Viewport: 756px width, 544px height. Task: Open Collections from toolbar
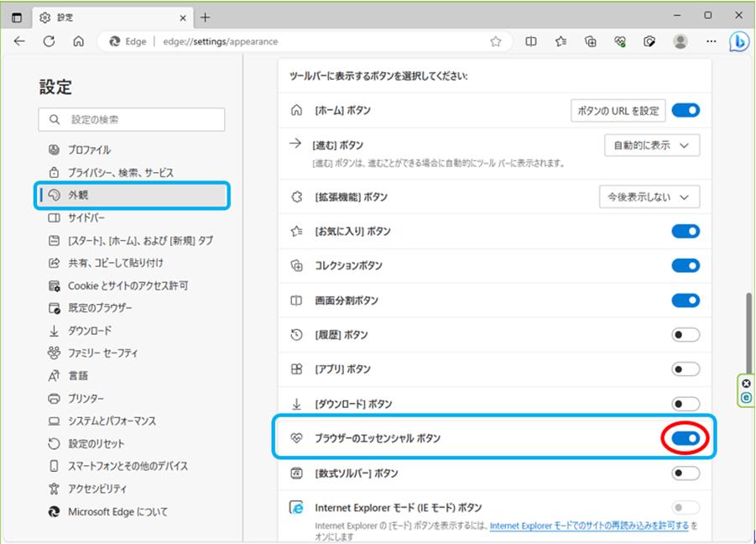click(x=591, y=41)
